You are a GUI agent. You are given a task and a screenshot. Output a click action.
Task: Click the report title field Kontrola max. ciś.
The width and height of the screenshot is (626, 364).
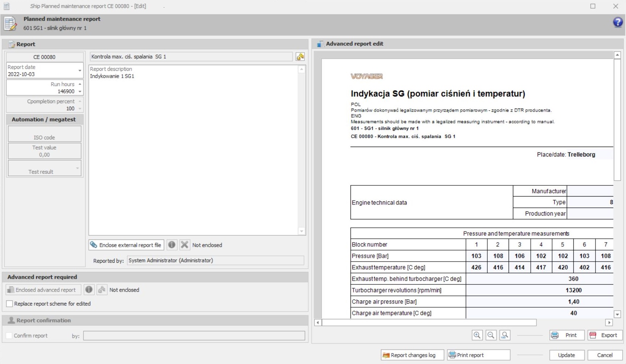click(x=191, y=57)
